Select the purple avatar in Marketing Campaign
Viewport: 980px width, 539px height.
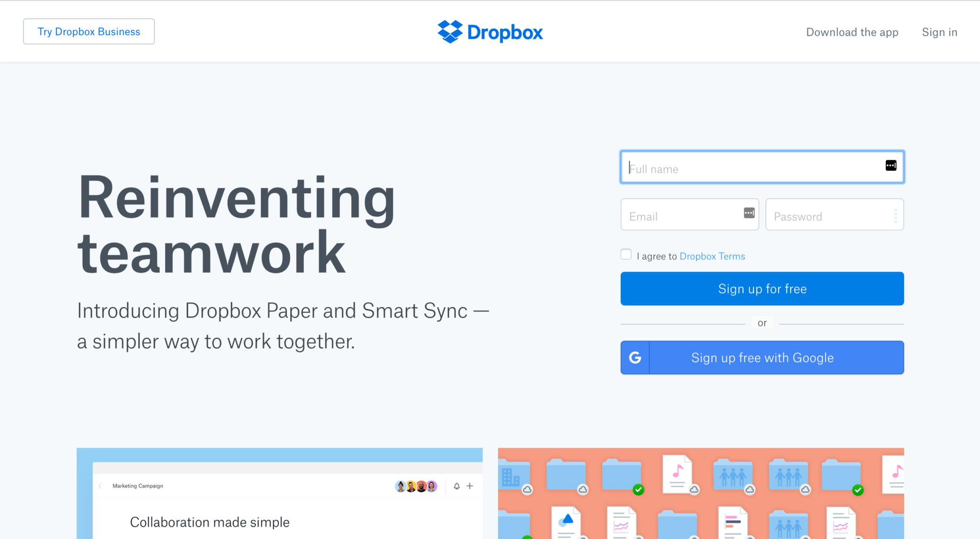pos(432,486)
